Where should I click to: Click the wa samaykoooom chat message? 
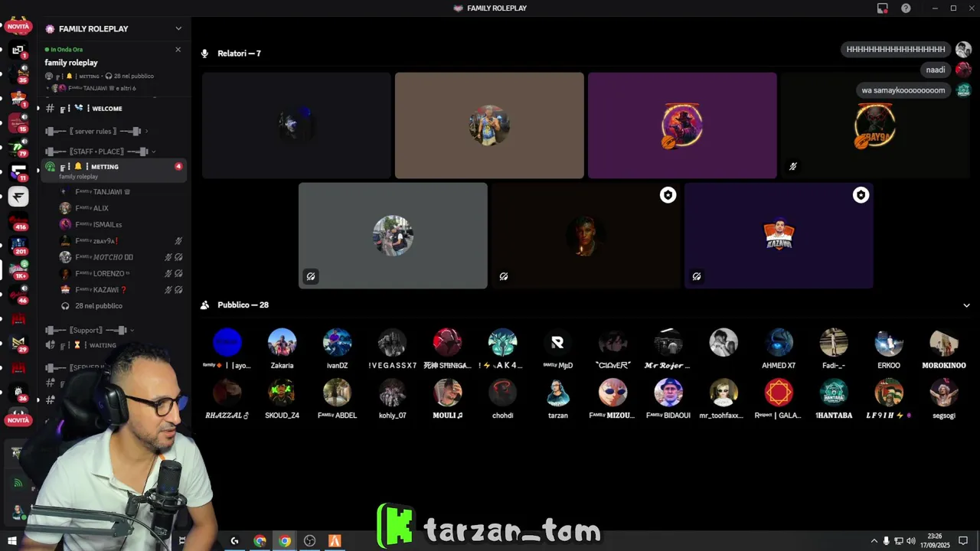[903, 90]
